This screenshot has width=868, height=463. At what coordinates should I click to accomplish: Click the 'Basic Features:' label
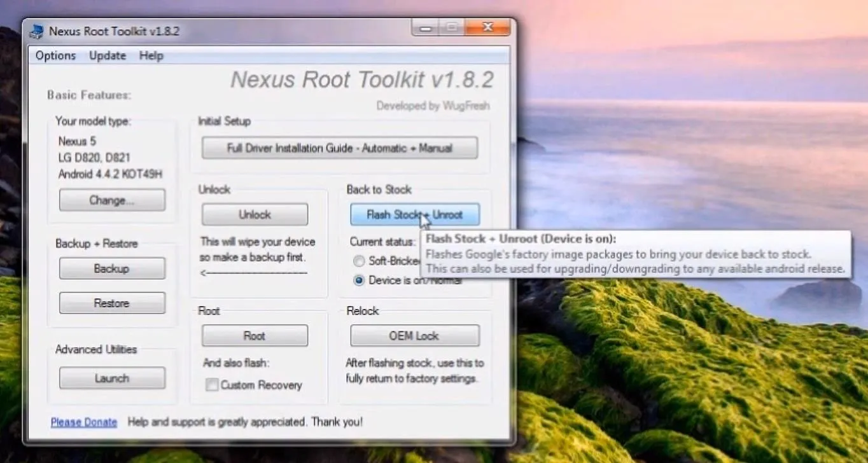tap(88, 95)
